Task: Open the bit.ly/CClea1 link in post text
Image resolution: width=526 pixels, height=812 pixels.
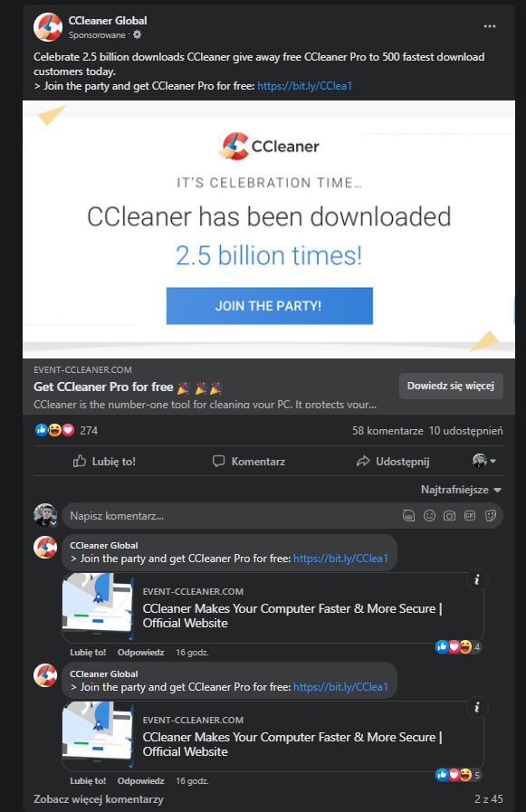Action: [x=304, y=86]
